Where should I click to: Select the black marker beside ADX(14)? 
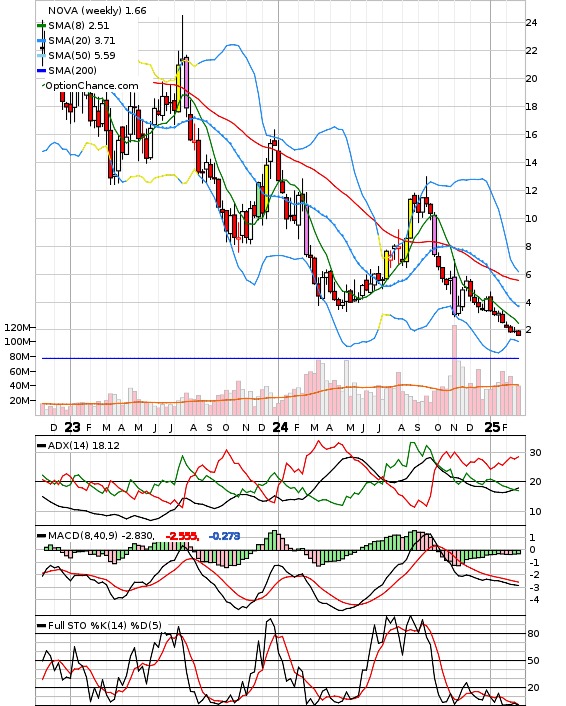click(41, 446)
